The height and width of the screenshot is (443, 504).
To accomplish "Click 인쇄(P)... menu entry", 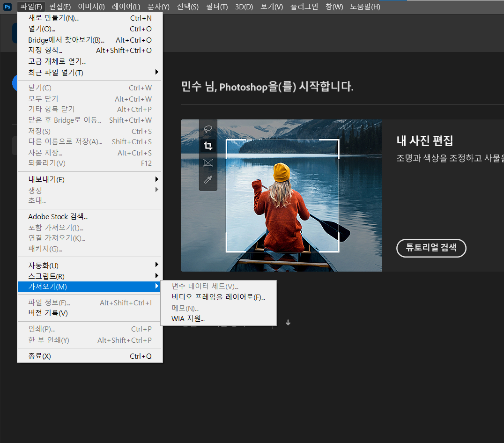I will [90, 329].
